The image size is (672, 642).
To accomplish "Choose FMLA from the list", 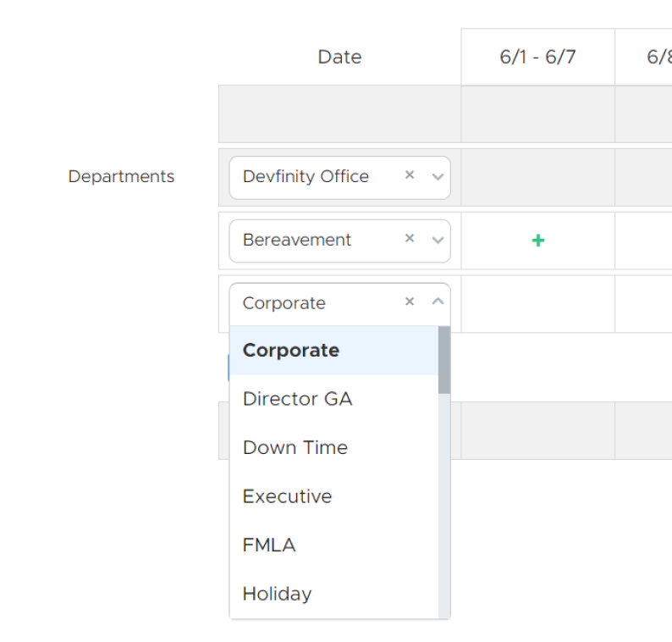I will pyautogui.click(x=269, y=545).
